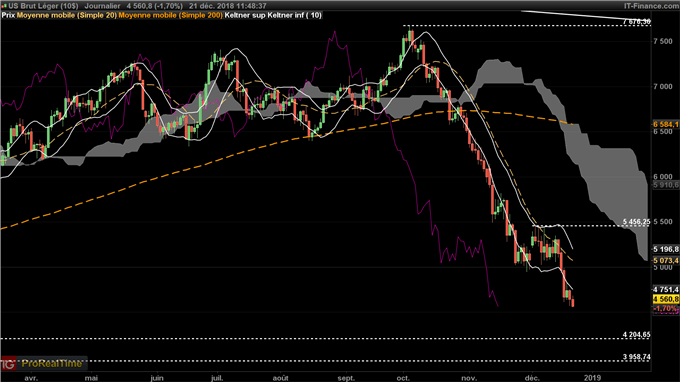Click the 7 676,39 resistance level label
The height and width of the screenshot is (382, 680).
click(x=637, y=22)
